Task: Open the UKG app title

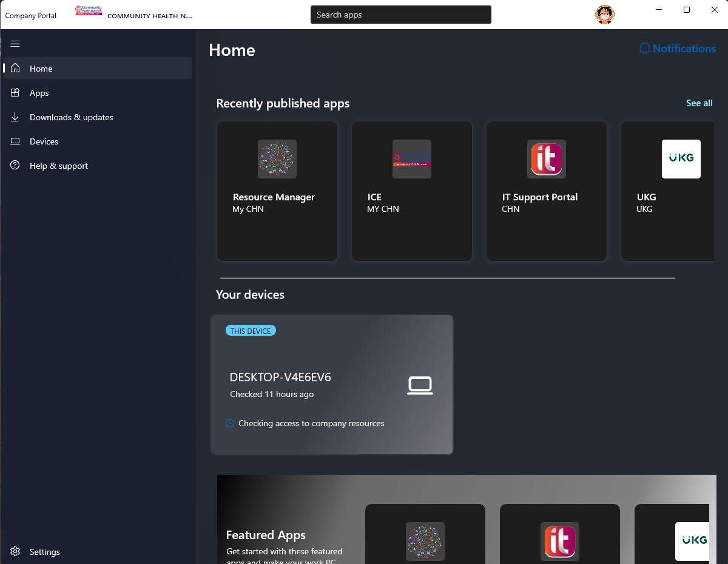Action: pos(647,197)
